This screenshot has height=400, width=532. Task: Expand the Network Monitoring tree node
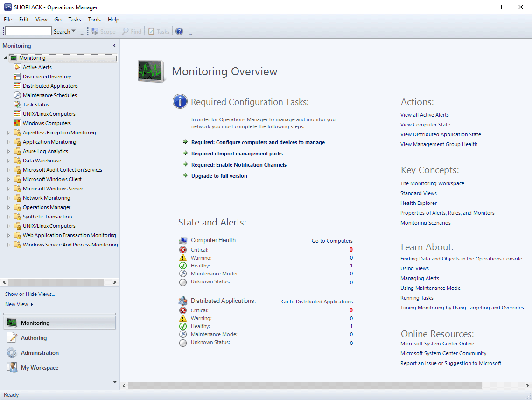(8, 198)
